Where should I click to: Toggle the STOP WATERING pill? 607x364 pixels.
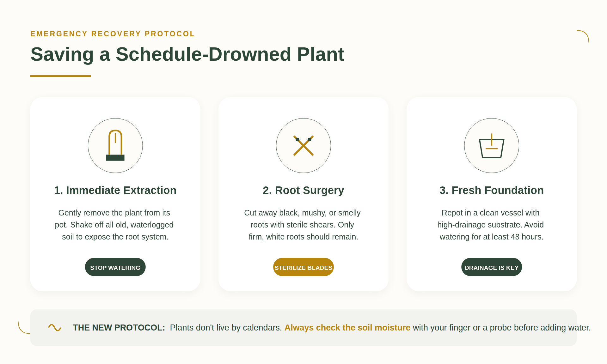pos(115,267)
